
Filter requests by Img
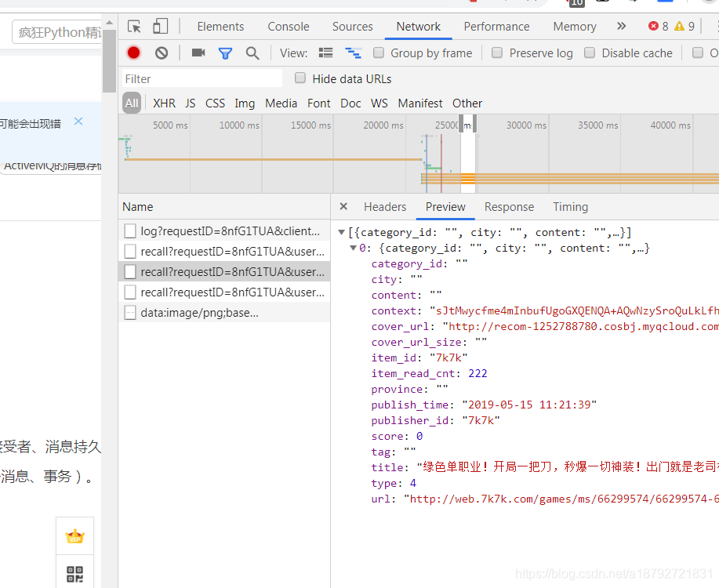(x=245, y=103)
